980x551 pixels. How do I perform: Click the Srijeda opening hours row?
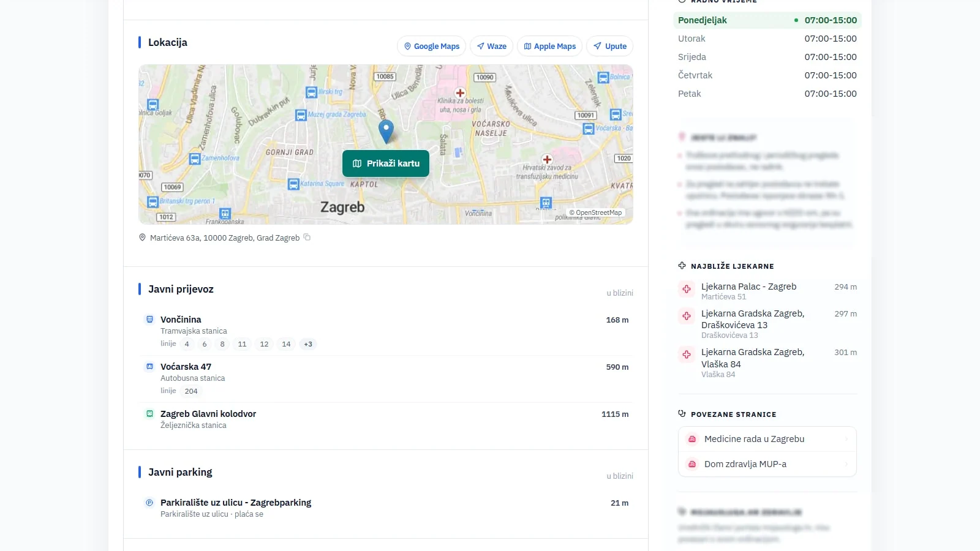(767, 57)
